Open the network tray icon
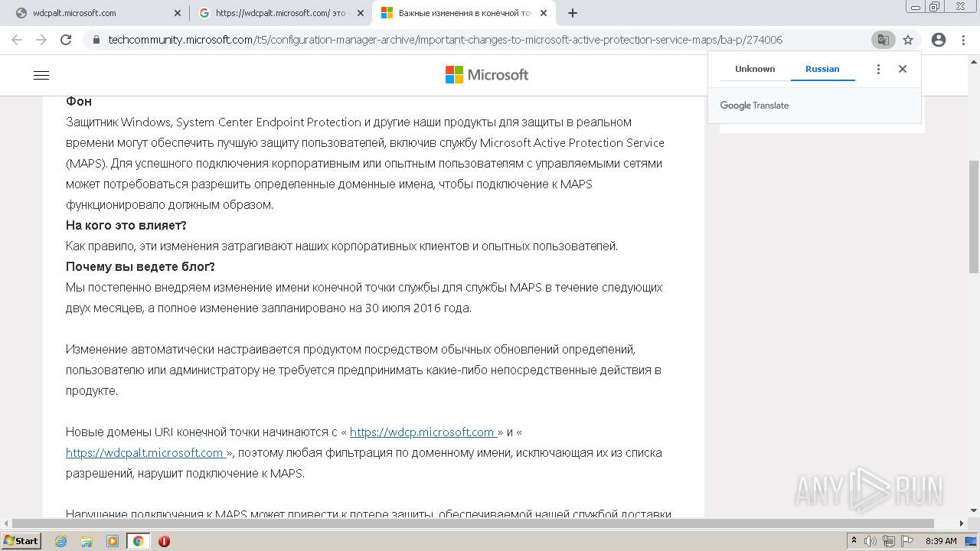The height and width of the screenshot is (551, 980). coord(889,541)
